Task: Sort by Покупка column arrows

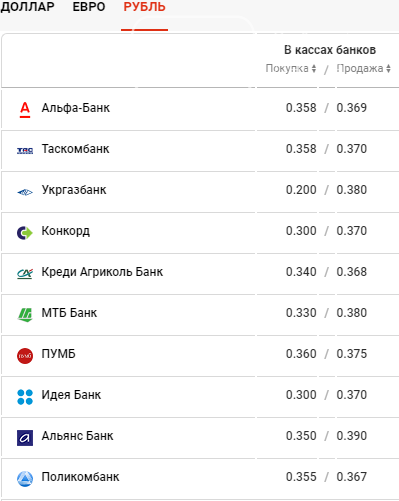Action: pyautogui.click(x=314, y=69)
